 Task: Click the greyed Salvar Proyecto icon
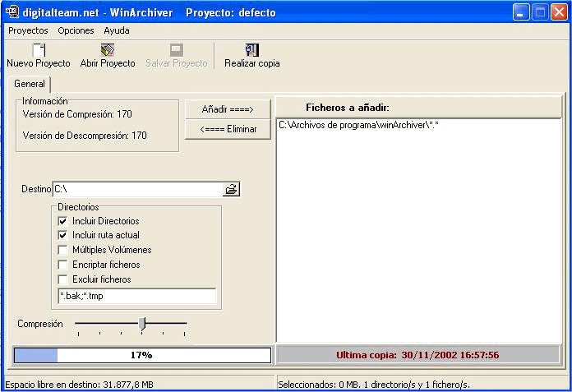pos(177,50)
